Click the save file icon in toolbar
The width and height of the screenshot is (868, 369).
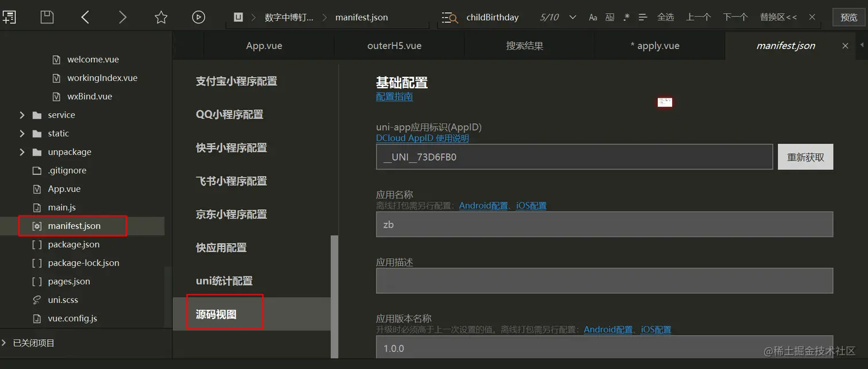pyautogui.click(x=47, y=17)
